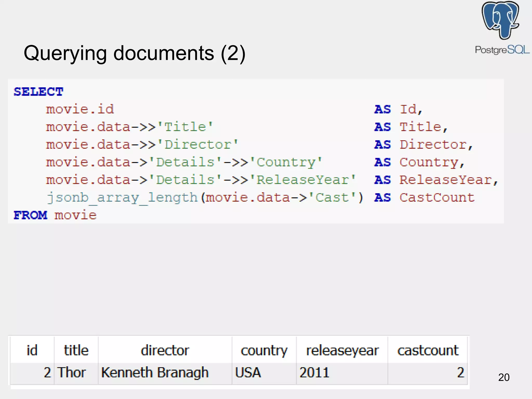Click the 'AS Director,' alias
Image resolution: width=532 pixels, height=399 pixels.
pos(423,145)
